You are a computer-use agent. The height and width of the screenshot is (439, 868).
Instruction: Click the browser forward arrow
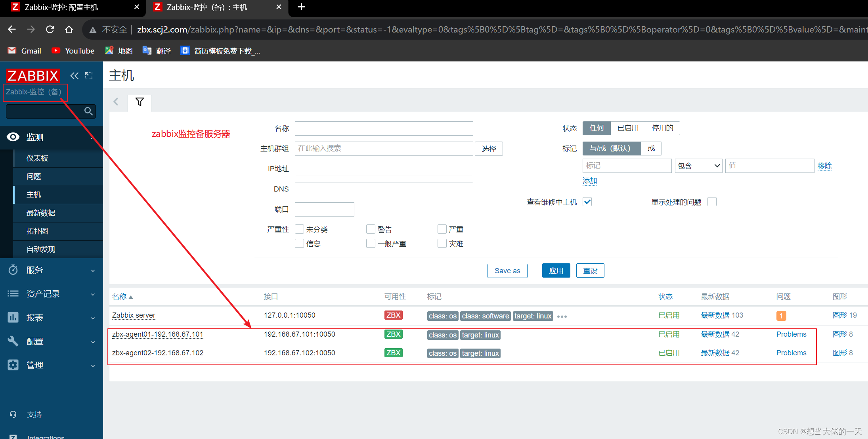[31, 29]
